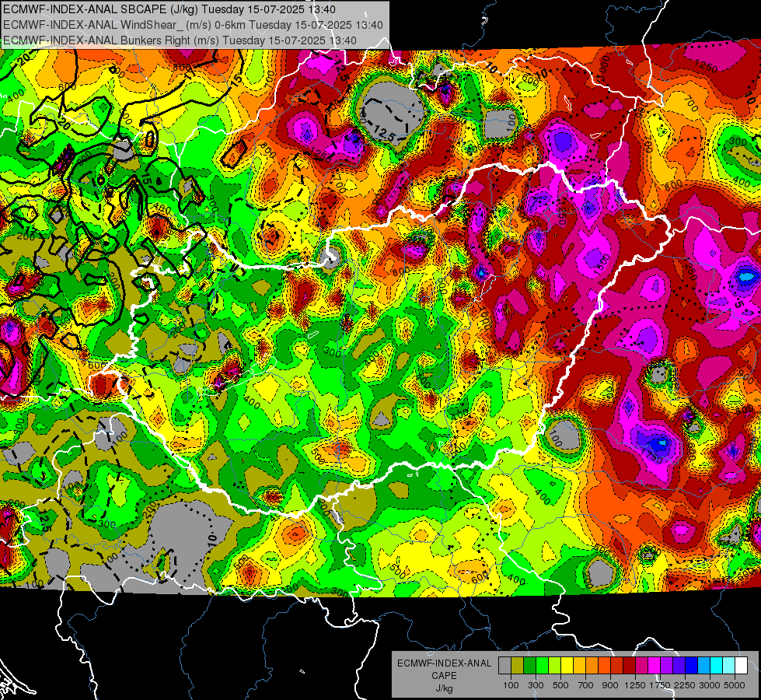
Task: Click the legend title 'ECMWF-INDEX-ANAL'
Action: coord(445,663)
